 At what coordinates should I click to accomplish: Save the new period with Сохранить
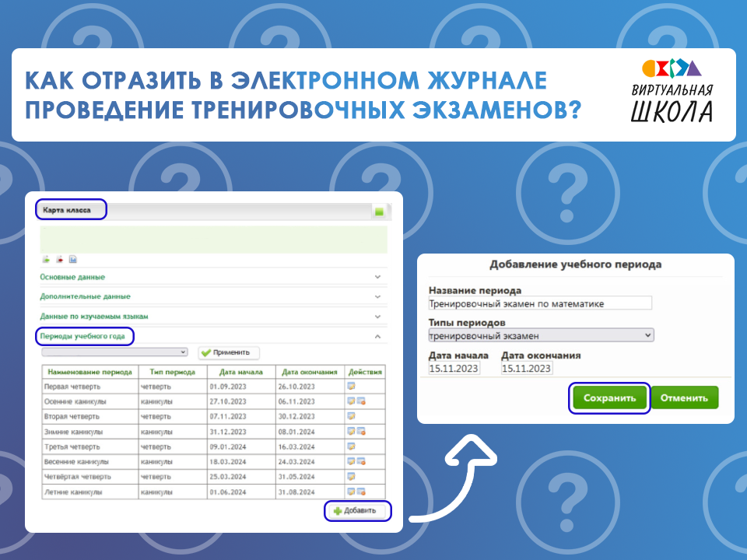[x=610, y=398]
